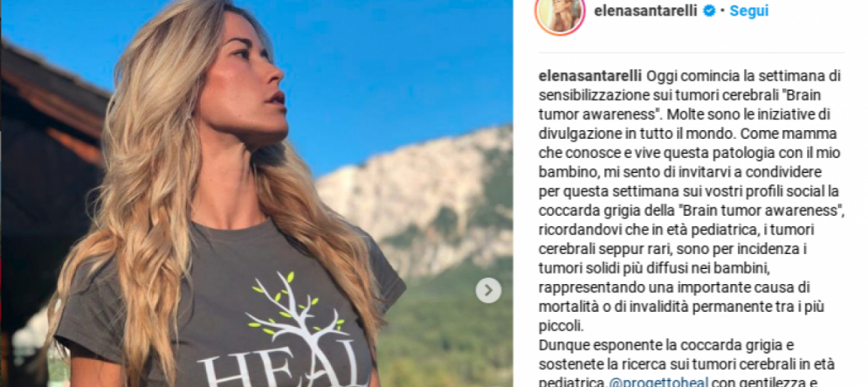
Task: Open elenasantarelli's profile avatar story
Action: [561, 14]
